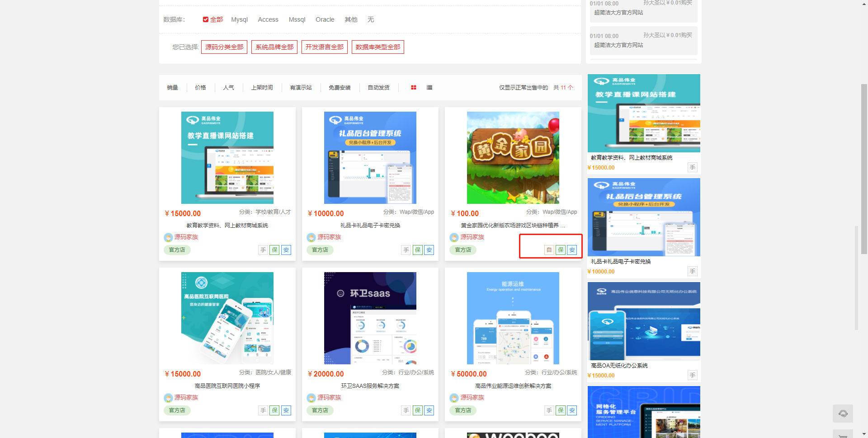Open 教学直播课网站搭建 product thumbnail in main grid

coord(227,158)
